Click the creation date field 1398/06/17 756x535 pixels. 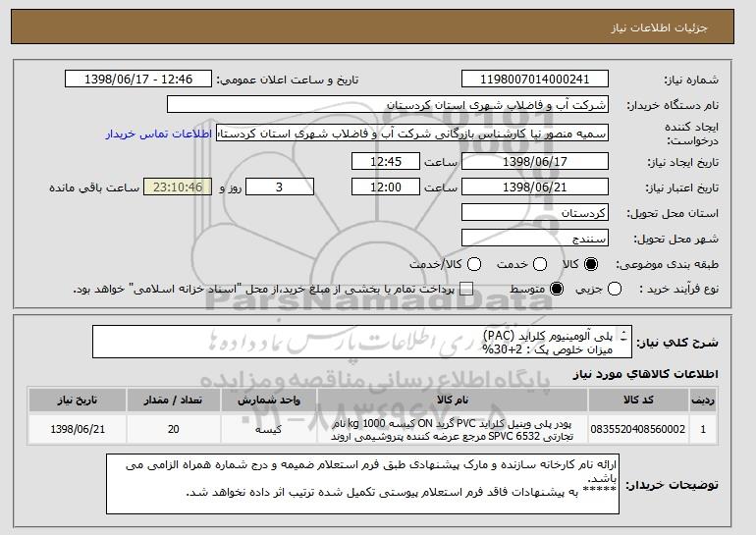(x=535, y=161)
